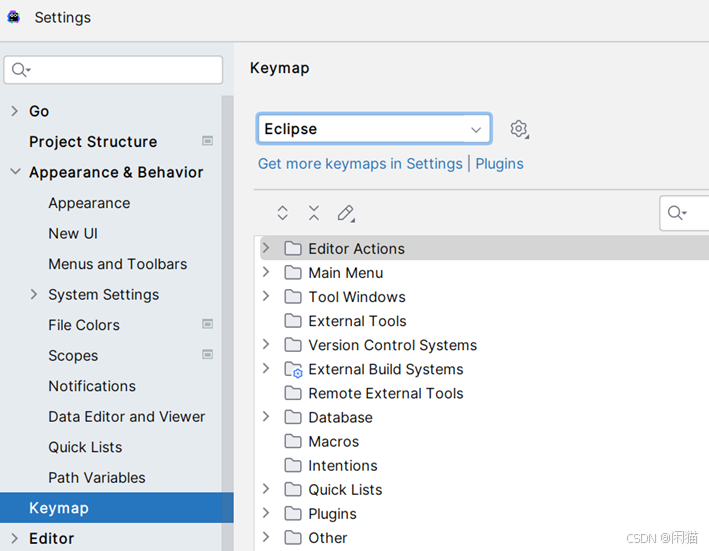Viewport: 709px width, 551px height.
Task: Select the Macros folder in keymap tree
Action: tap(333, 441)
